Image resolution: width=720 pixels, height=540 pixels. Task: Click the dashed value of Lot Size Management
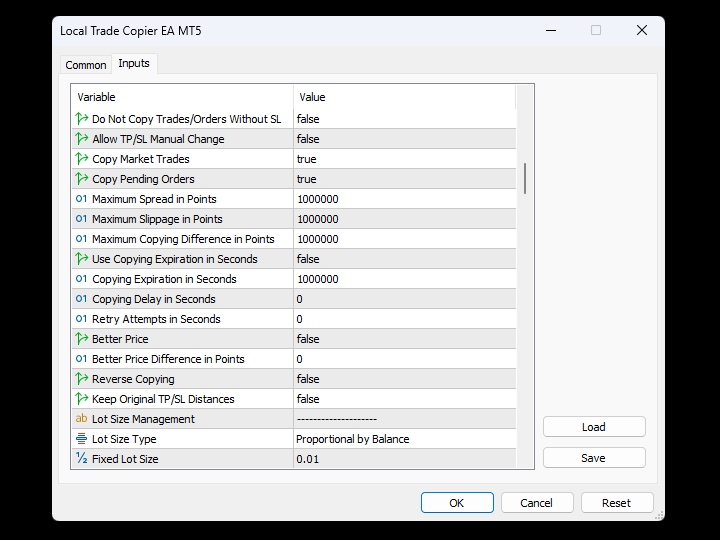337,419
